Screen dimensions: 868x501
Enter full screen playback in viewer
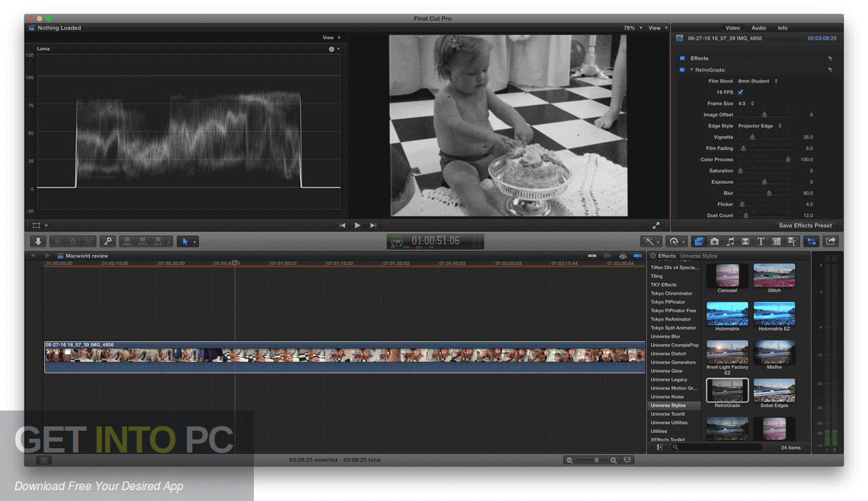coord(656,225)
